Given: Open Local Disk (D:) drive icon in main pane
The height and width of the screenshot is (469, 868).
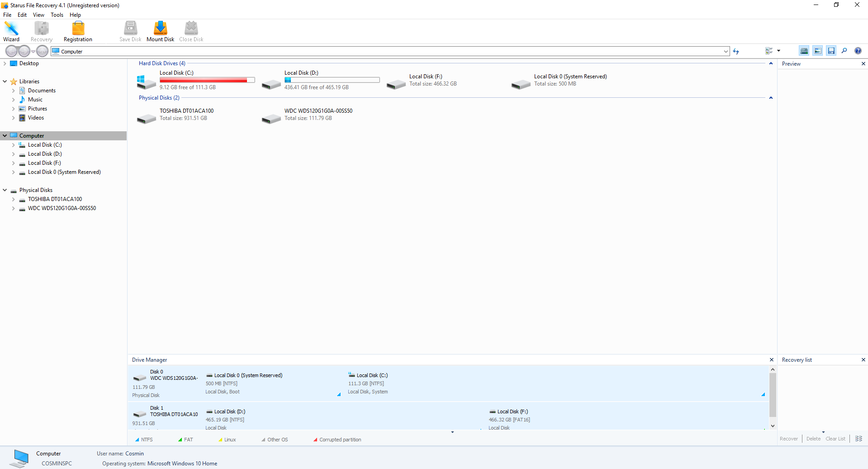Looking at the screenshot, I should pyautogui.click(x=271, y=84).
